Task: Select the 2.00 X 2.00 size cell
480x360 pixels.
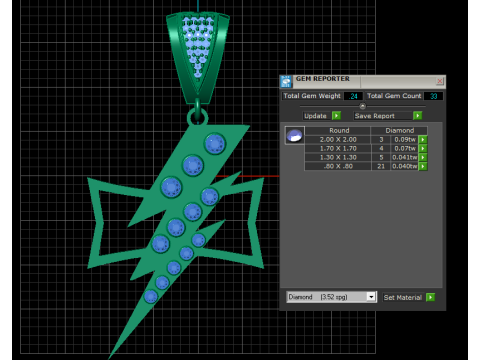Action: (338, 139)
